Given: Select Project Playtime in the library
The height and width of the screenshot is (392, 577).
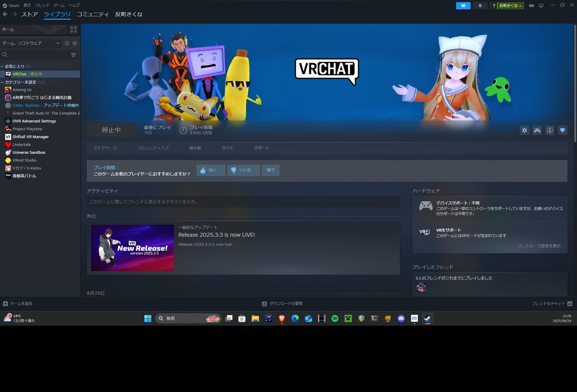Looking at the screenshot, I should pos(40,129).
